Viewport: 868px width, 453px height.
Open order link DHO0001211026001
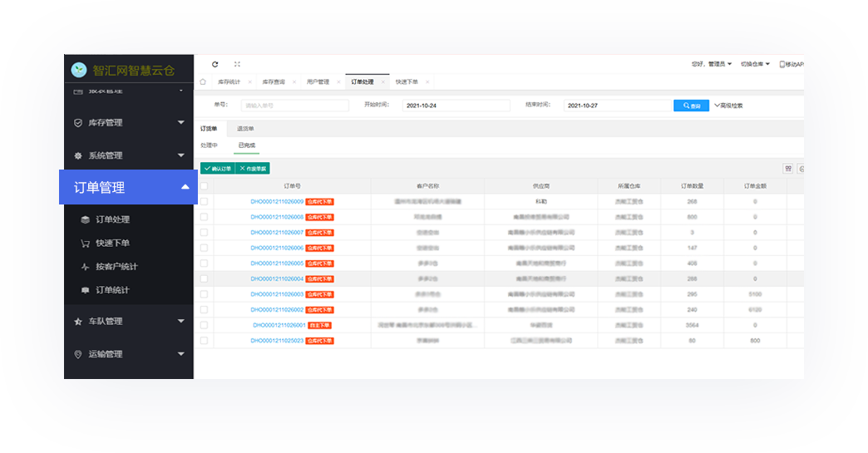click(x=279, y=326)
